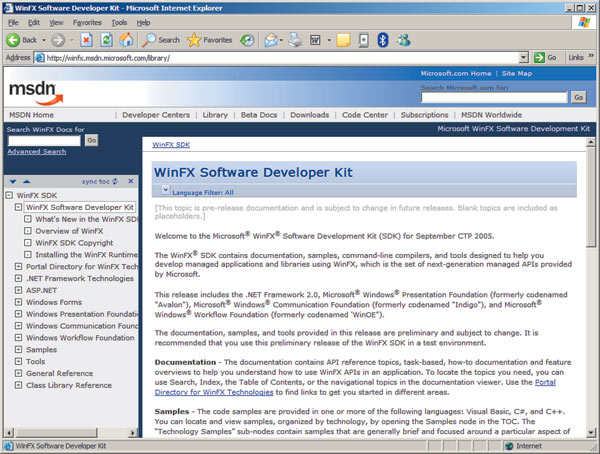
Task: Expand the ASP.NET tree node
Action: click(18, 290)
